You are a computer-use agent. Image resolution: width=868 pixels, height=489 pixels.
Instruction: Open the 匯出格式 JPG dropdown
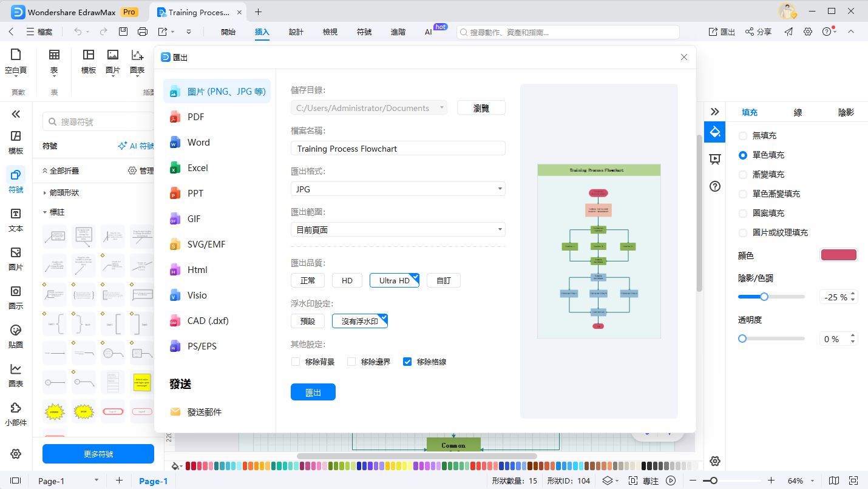click(x=398, y=189)
